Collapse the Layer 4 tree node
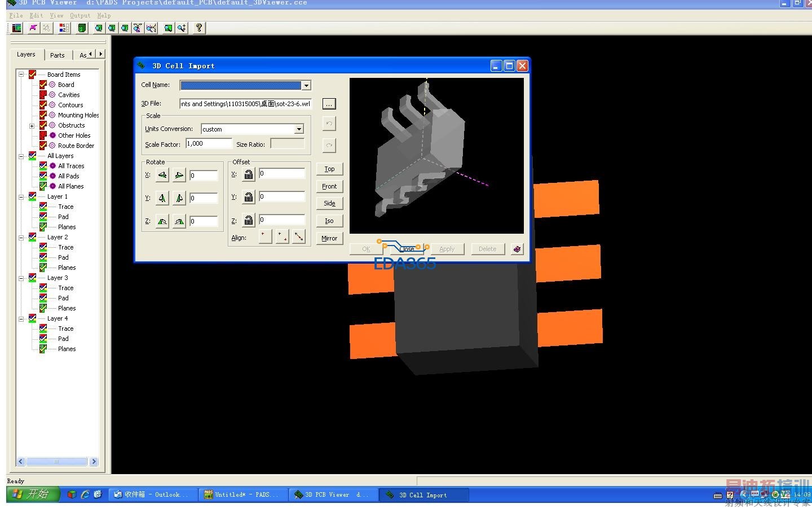Screen dimensions: 812x508 (21, 318)
